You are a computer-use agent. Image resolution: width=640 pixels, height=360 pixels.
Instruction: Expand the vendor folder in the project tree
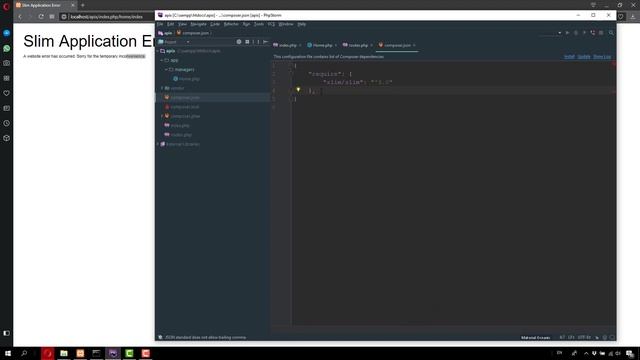162,88
